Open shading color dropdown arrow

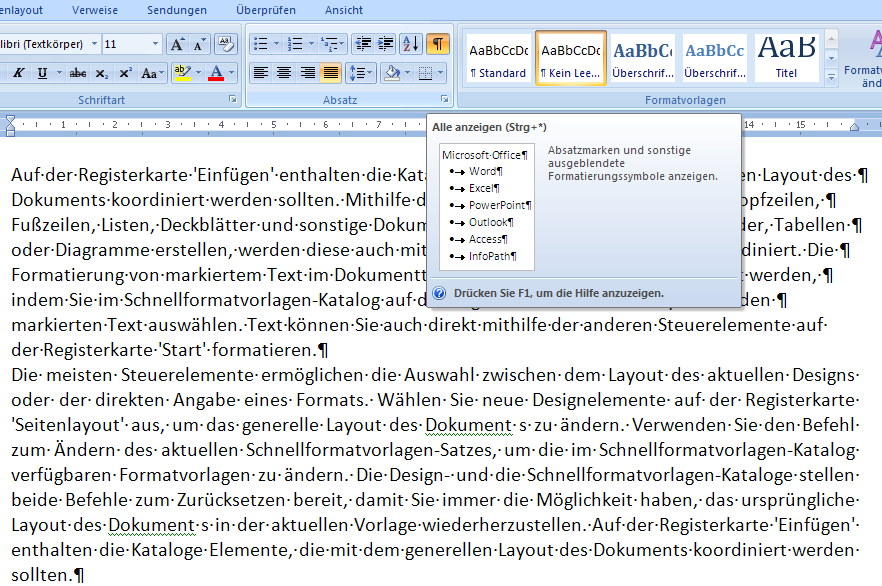[408, 73]
